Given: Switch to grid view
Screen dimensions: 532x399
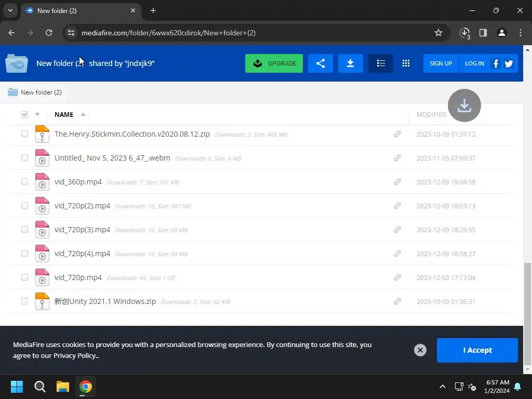Looking at the screenshot, I should pyautogui.click(x=406, y=63).
